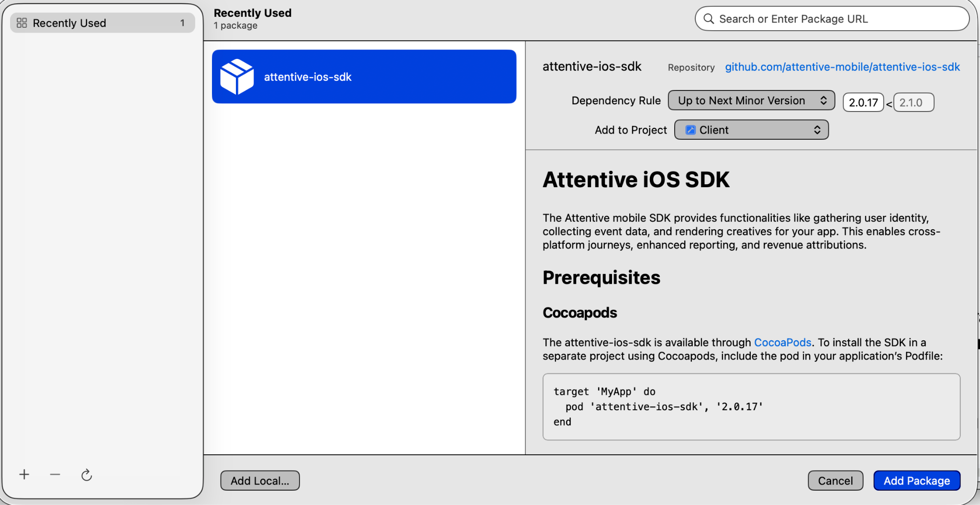Click the 2.1.0 maximum version field
Screen dimensions: 980x505
click(x=913, y=102)
